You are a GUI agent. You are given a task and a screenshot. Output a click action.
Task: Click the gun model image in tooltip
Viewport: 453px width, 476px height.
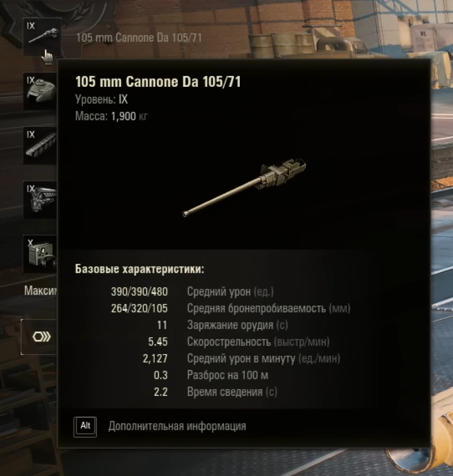[x=244, y=187]
